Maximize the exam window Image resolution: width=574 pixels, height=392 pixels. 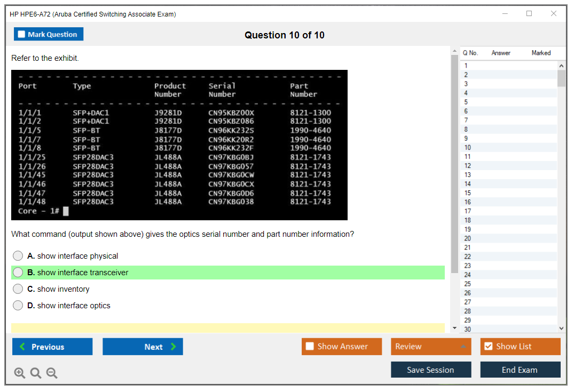(x=529, y=14)
